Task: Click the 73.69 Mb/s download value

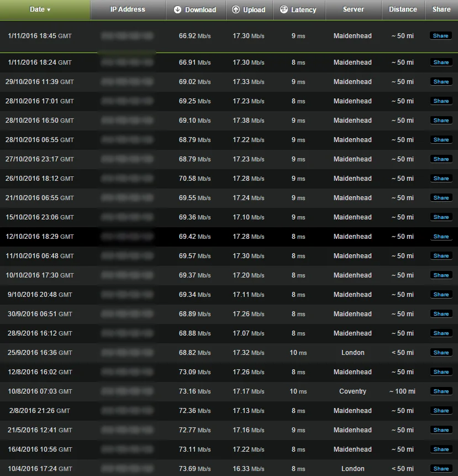Action: (x=194, y=469)
